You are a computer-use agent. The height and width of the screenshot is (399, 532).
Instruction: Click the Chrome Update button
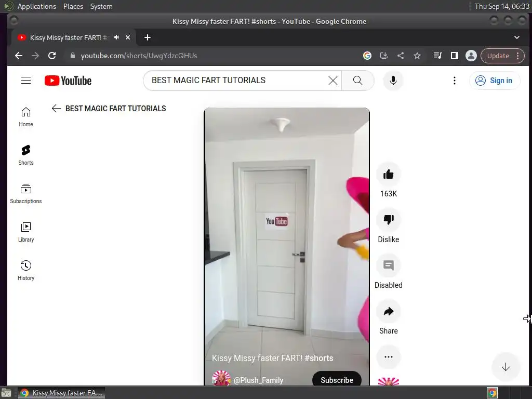498,56
